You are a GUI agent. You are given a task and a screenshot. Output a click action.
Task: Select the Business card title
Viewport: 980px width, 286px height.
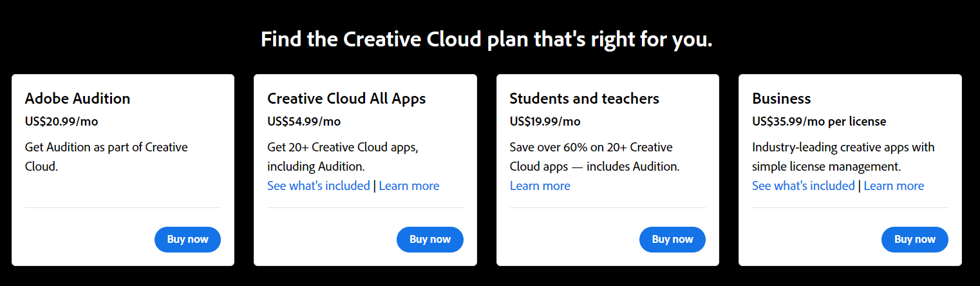781,99
